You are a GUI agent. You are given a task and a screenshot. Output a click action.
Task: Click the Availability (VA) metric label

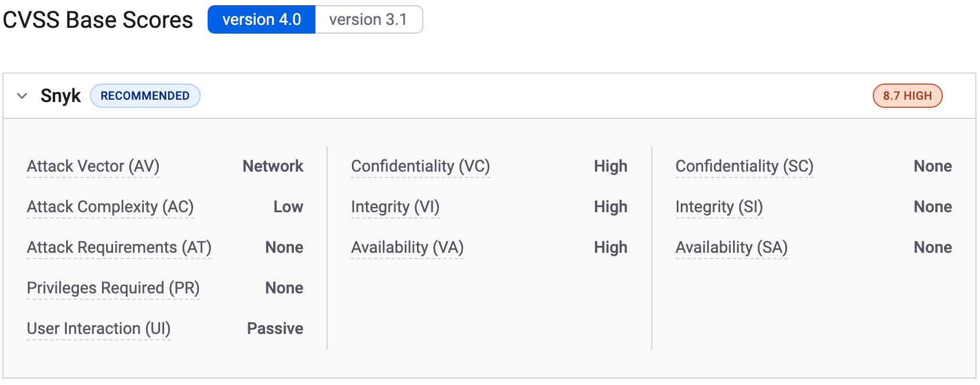(407, 248)
